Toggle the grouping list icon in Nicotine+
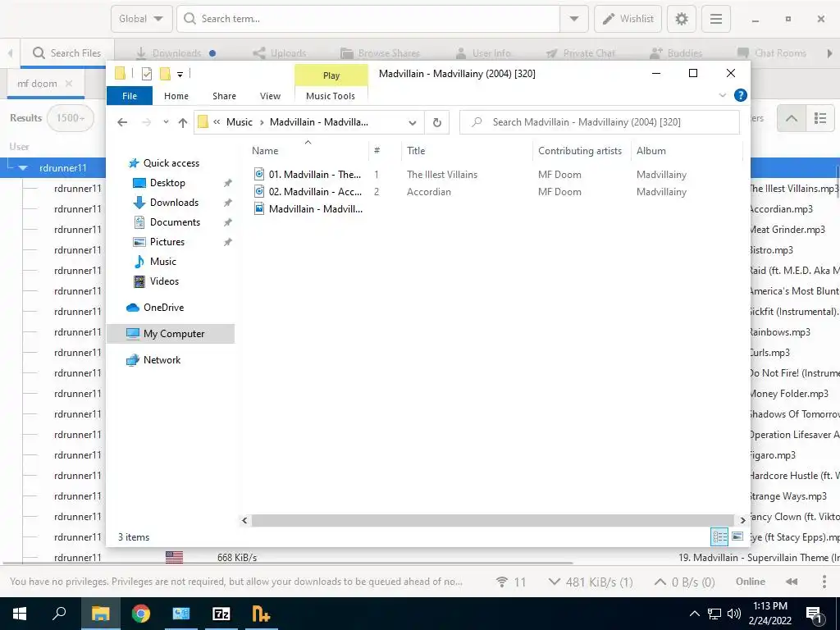This screenshot has width=840, height=630. 819,118
